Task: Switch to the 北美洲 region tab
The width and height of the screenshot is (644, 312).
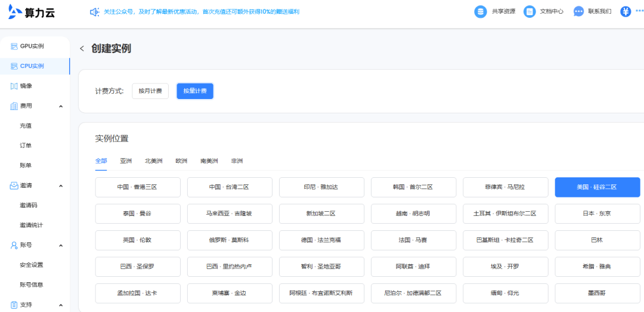Action: pyautogui.click(x=154, y=160)
